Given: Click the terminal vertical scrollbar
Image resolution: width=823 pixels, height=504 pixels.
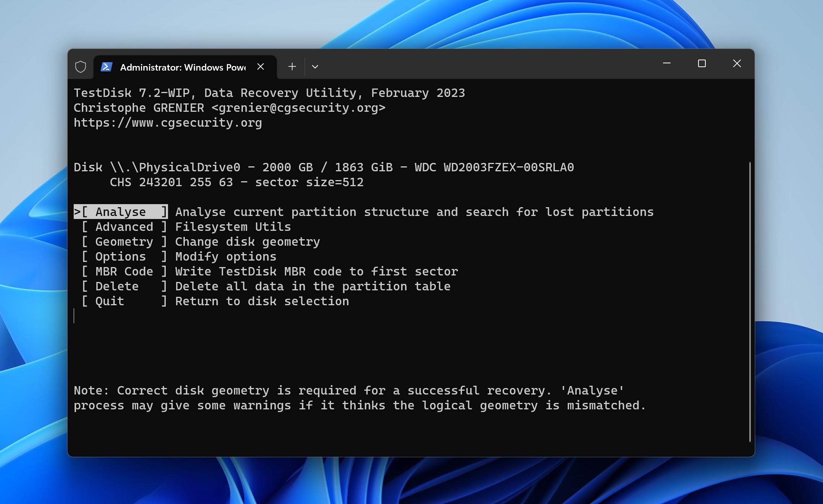Looking at the screenshot, I should coord(750,301).
